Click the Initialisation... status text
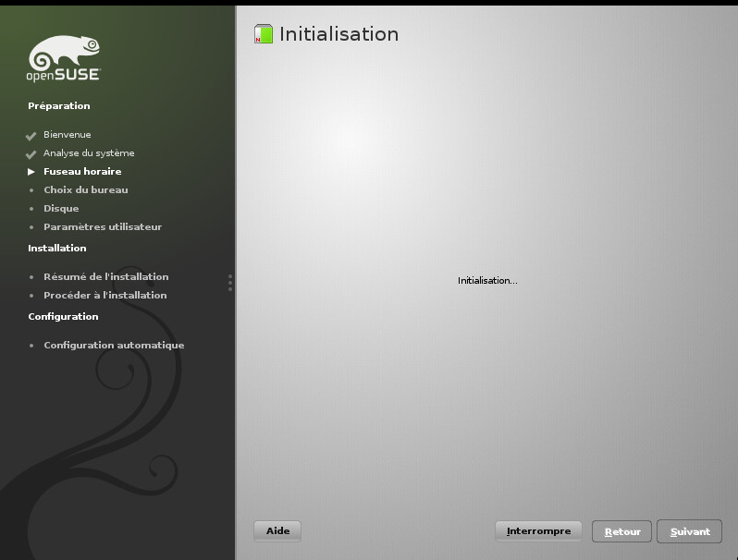Viewport: 738px width, 560px height. [x=487, y=281]
